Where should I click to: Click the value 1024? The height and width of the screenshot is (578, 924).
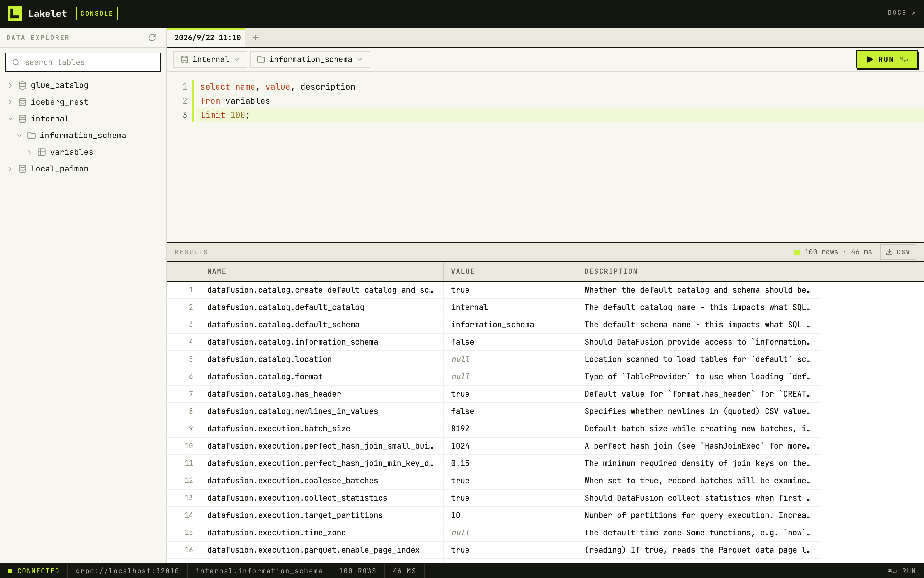pyautogui.click(x=460, y=446)
